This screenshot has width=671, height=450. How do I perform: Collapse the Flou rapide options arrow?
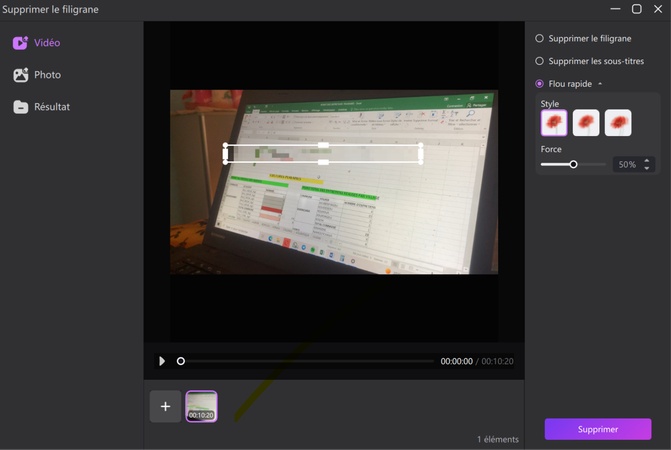[600, 84]
